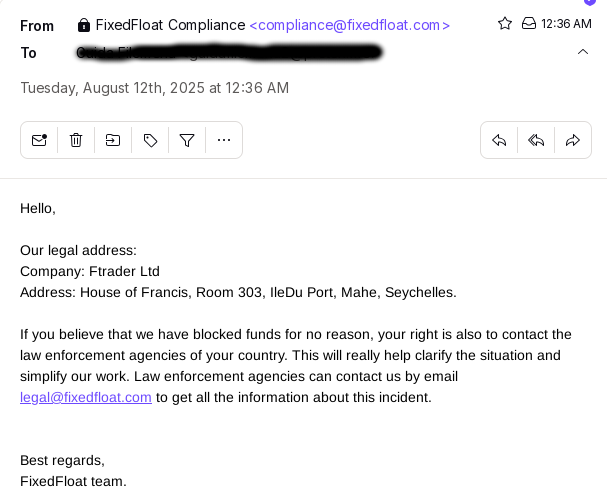
Task: Open the move to folder icon
Action: [x=113, y=140]
